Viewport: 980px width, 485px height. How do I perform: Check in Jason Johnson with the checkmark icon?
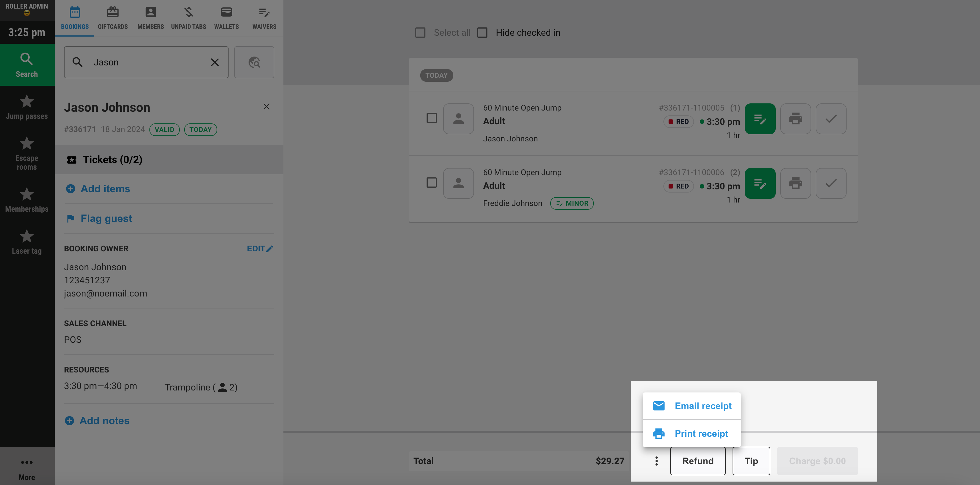[x=831, y=119]
